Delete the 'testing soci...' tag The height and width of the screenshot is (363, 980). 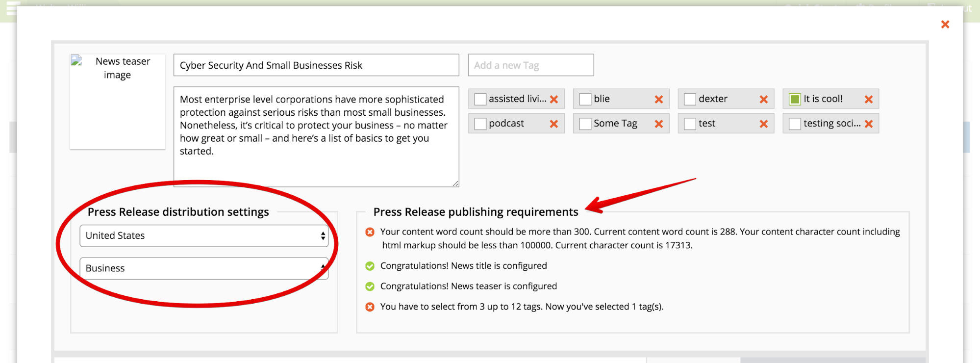pyautogui.click(x=869, y=124)
